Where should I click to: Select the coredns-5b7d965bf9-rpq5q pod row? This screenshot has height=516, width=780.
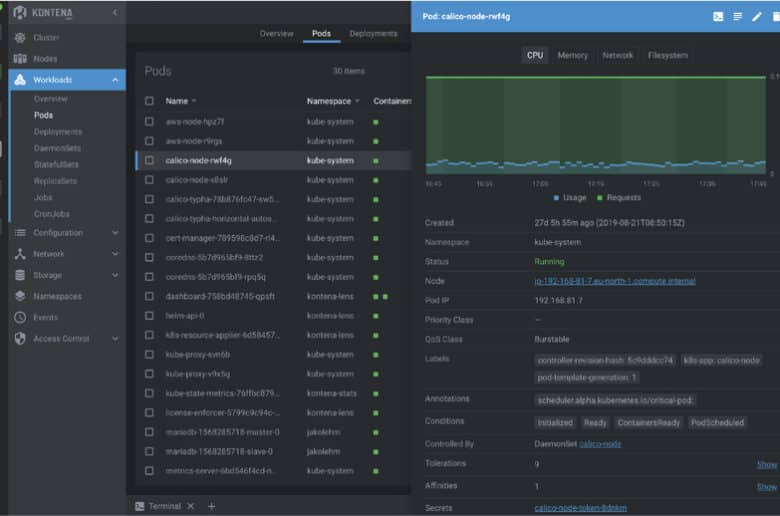(x=273, y=277)
